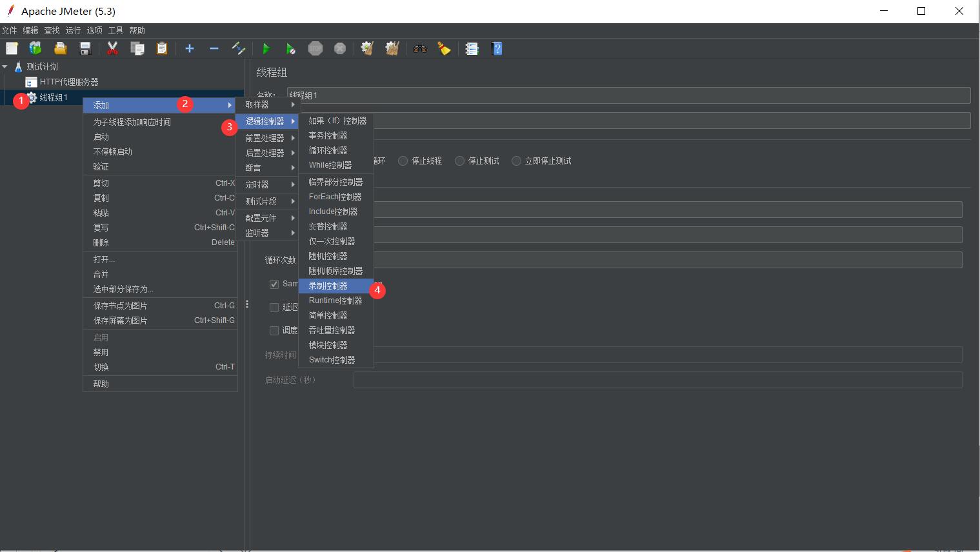Choose 录制控制器 from the controller list
980x552 pixels.
pyautogui.click(x=336, y=286)
